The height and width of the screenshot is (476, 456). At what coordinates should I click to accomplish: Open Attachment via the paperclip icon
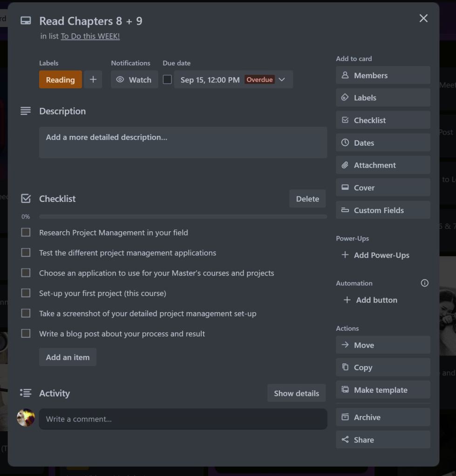click(345, 165)
